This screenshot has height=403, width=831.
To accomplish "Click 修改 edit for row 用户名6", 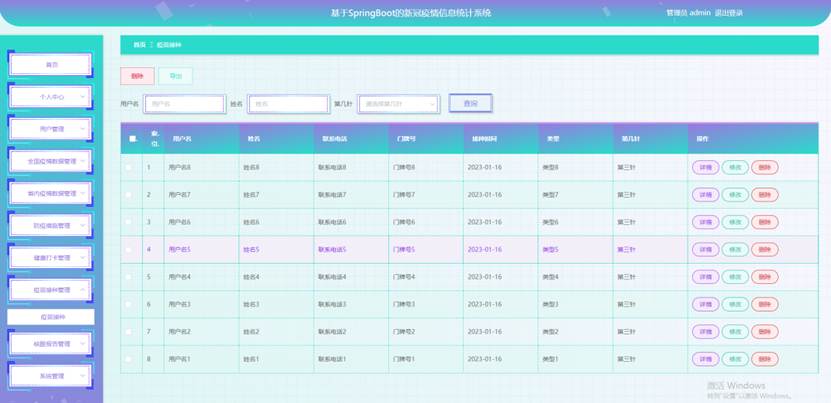I will click(735, 222).
